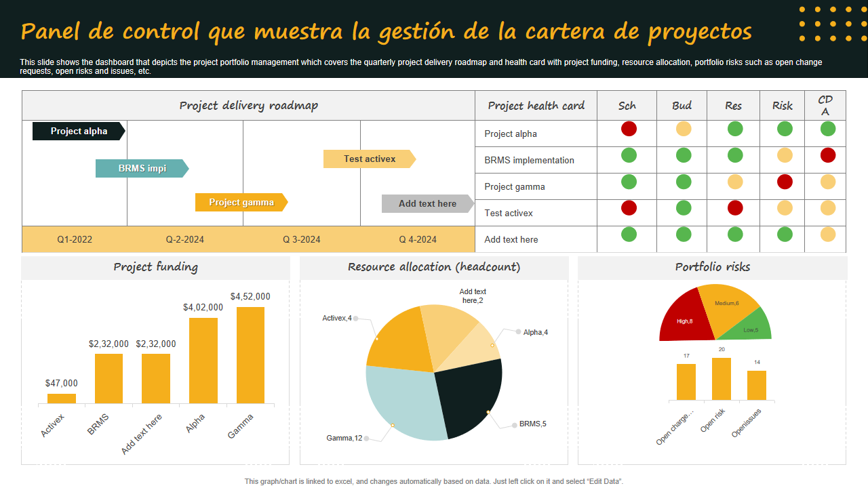
Task: Click the Bud column header
Action: (x=682, y=105)
